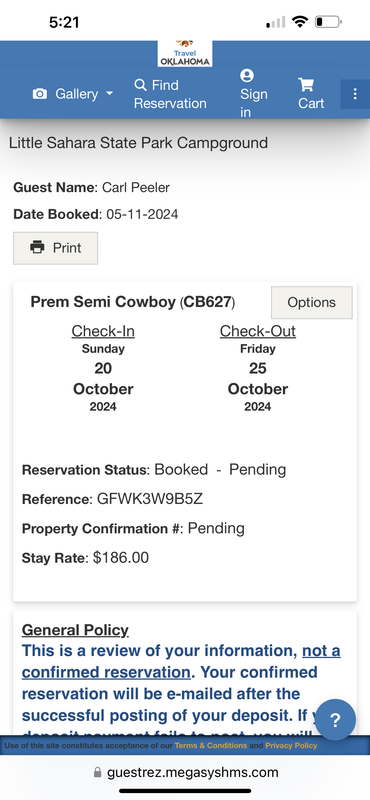Image resolution: width=370 pixels, height=800 pixels.
Task: Tap the lock icon in address bar
Action: (97, 773)
